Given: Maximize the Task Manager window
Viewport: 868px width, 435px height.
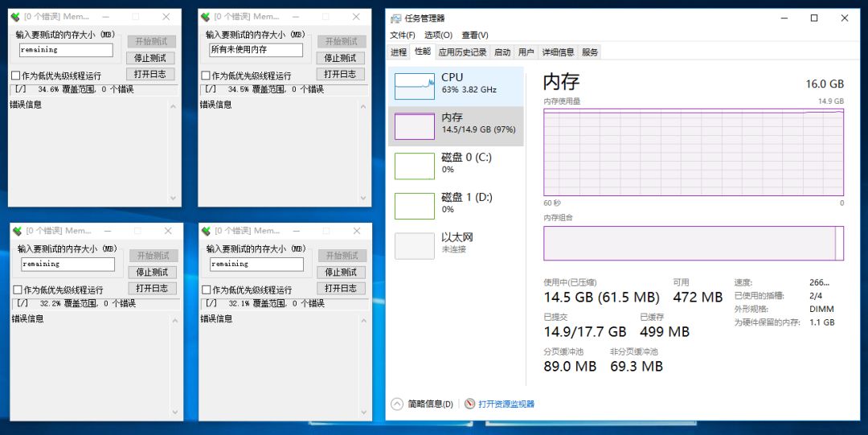Looking at the screenshot, I should click(814, 18).
